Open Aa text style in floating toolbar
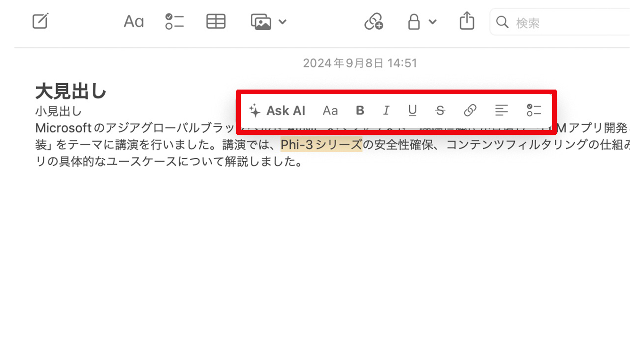Viewport: 644px width, 362px height. 330,110
